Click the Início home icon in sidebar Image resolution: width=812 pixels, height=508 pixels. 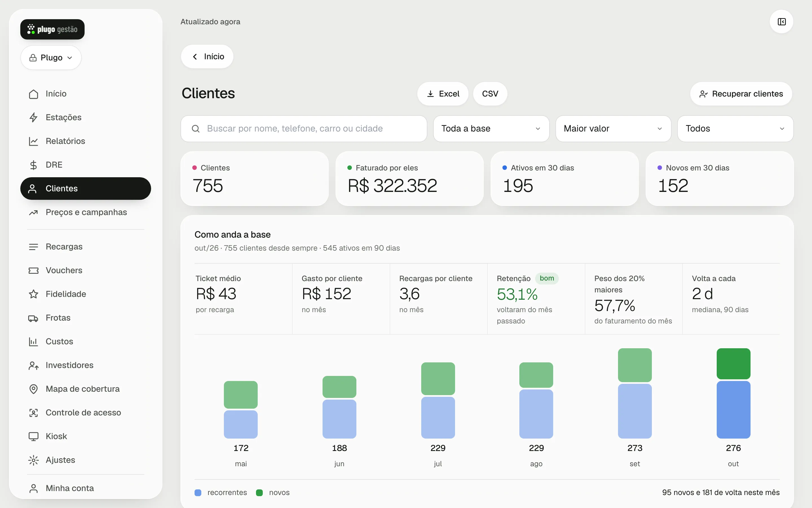[x=33, y=94]
